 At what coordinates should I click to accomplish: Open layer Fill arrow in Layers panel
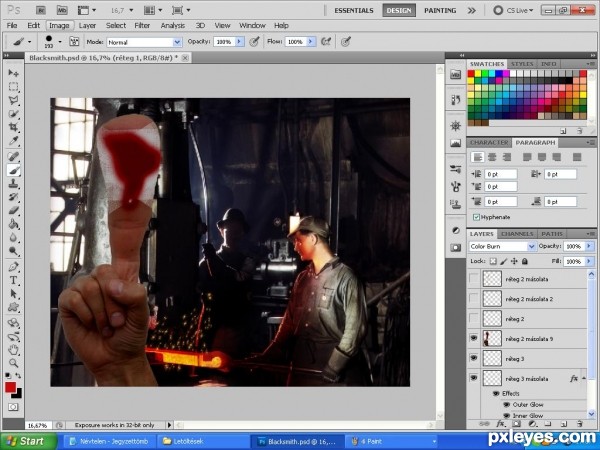coord(589,261)
